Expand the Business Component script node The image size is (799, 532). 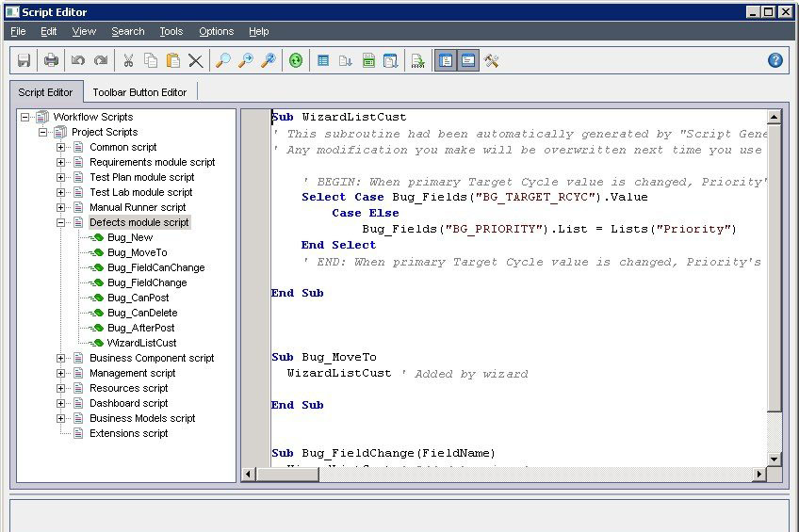point(60,358)
